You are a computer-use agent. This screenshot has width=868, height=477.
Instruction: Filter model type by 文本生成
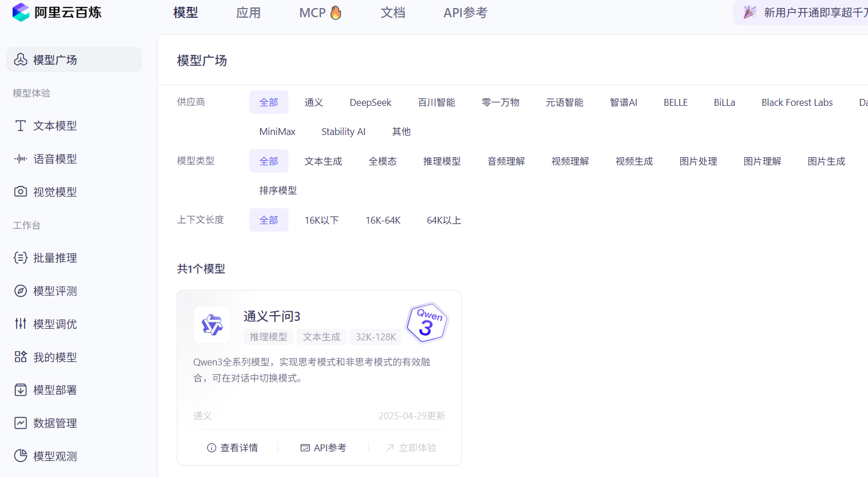[323, 161]
